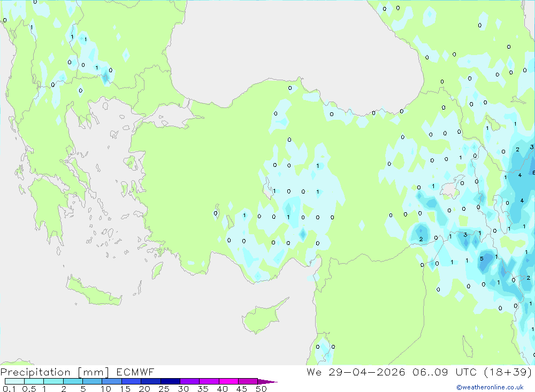Click the 'ECMWF' model label
The image size is (535, 392).
(x=135, y=372)
